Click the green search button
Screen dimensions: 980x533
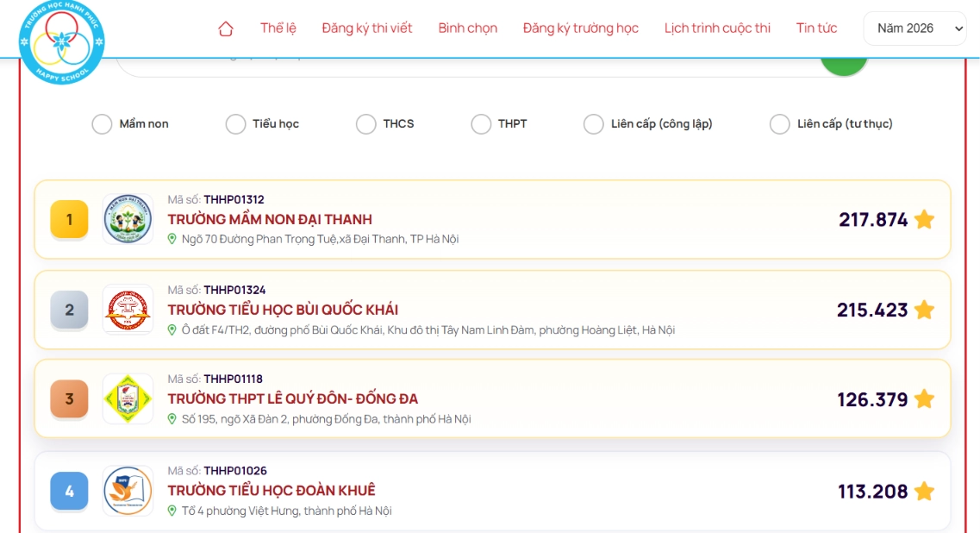[843, 65]
